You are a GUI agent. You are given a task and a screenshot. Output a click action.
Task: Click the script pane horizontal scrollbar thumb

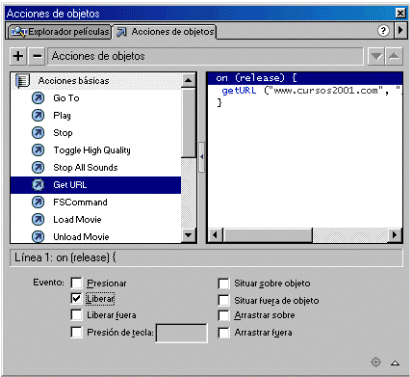tap(268, 235)
